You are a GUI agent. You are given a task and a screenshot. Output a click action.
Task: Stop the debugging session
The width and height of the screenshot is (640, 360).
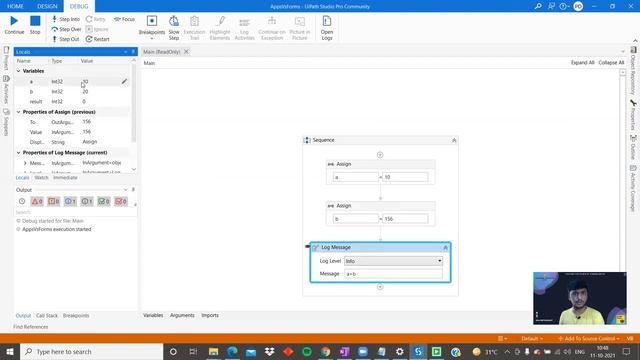tap(35, 25)
